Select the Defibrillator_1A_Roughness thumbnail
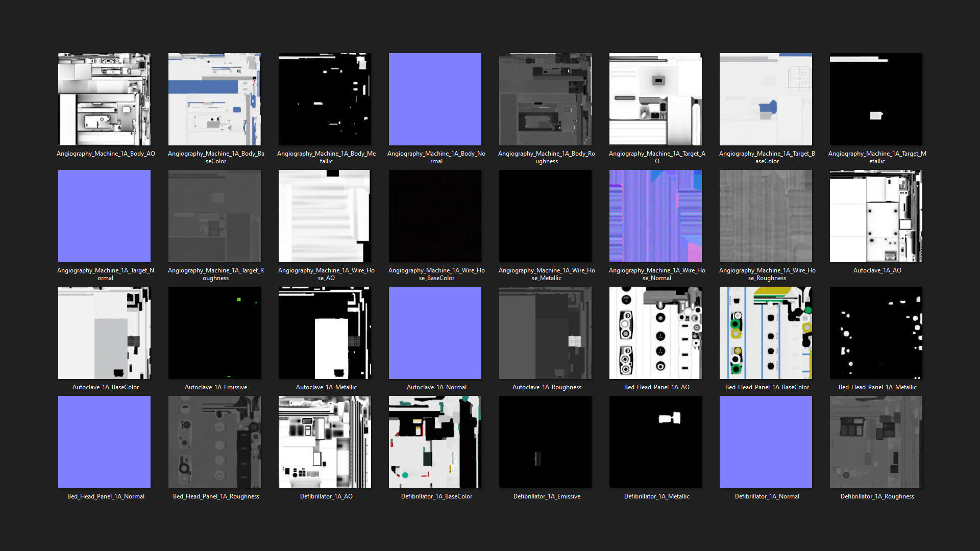The height and width of the screenshot is (551, 980). pyautogui.click(x=876, y=442)
